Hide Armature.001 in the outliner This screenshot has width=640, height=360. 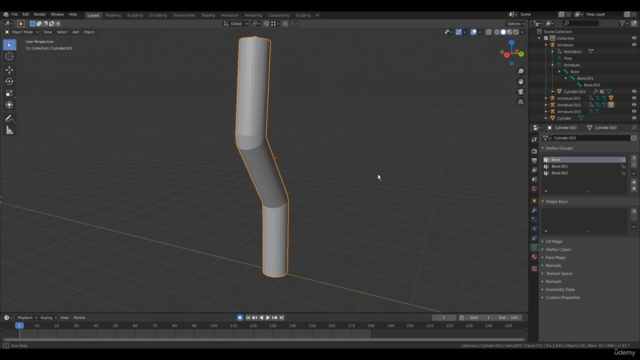pyautogui.click(x=634, y=98)
